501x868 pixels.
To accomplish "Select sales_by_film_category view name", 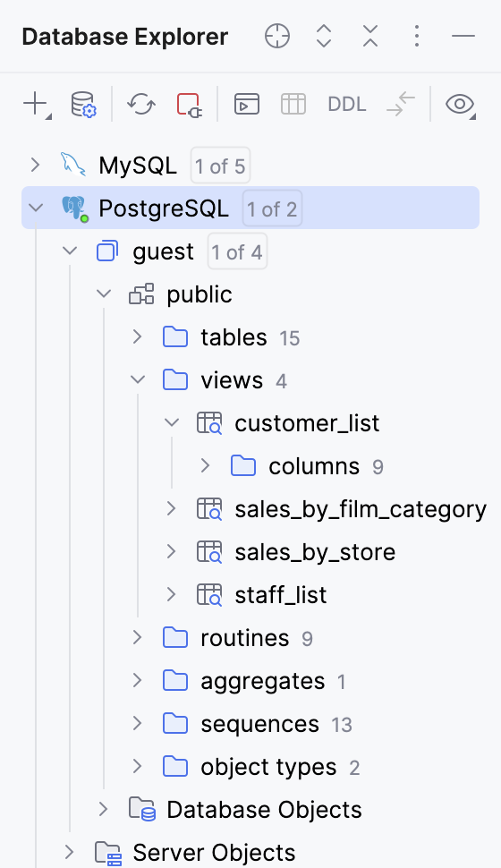I will click(x=361, y=510).
